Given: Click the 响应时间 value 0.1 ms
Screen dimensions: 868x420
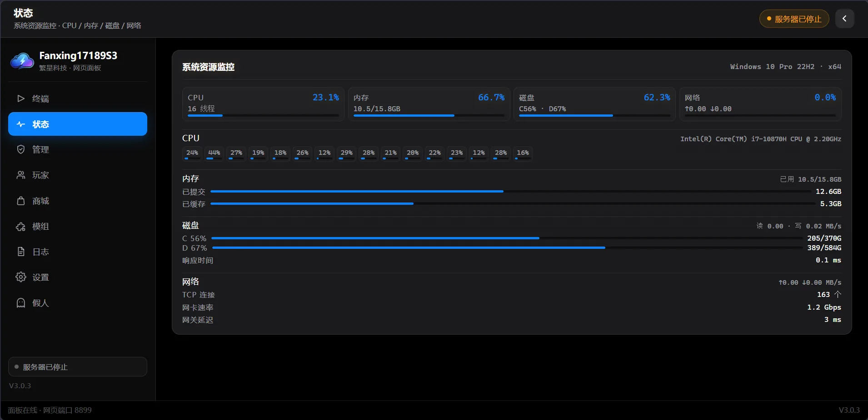Looking at the screenshot, I should coord(828,260).
